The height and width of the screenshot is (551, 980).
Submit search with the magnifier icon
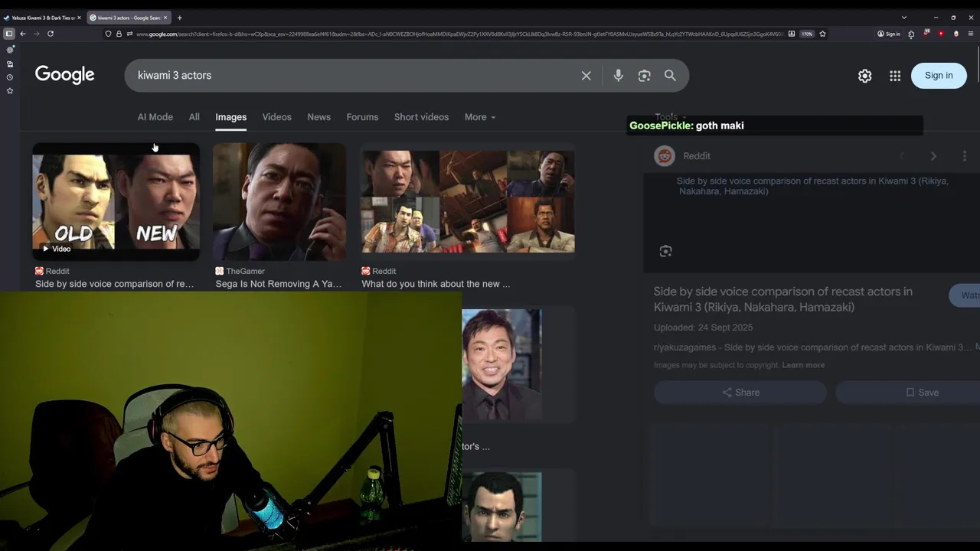pos(670,75)
